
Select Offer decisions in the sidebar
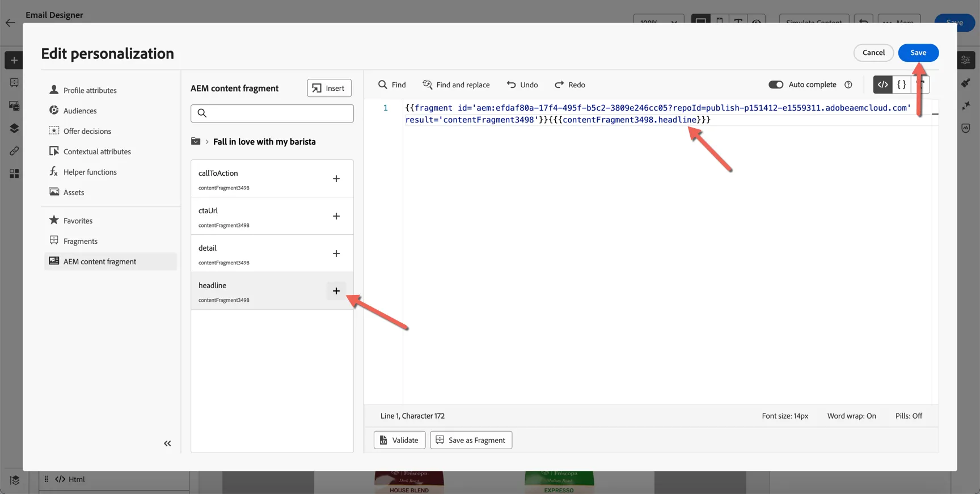pos(111,131)
